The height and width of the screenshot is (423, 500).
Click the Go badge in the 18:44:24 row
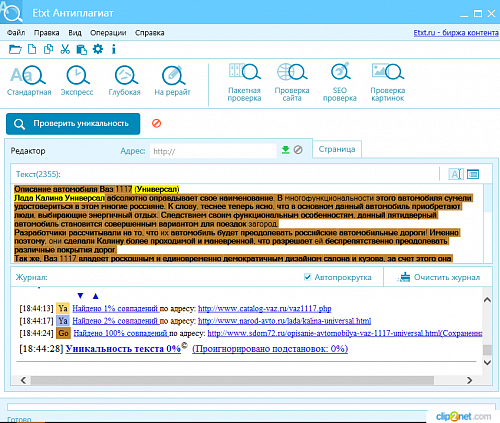(63, 333)
